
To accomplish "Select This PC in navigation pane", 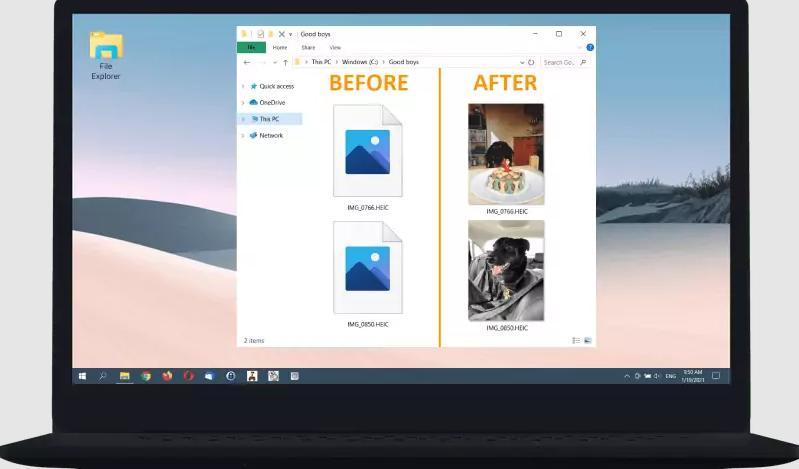I will 269,119.
